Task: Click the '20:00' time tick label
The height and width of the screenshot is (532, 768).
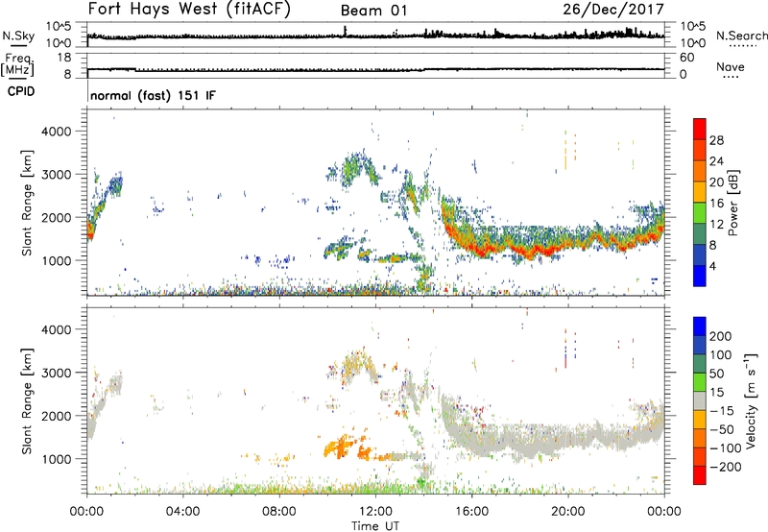Action: pyautogui.click(x=567, y=512)
